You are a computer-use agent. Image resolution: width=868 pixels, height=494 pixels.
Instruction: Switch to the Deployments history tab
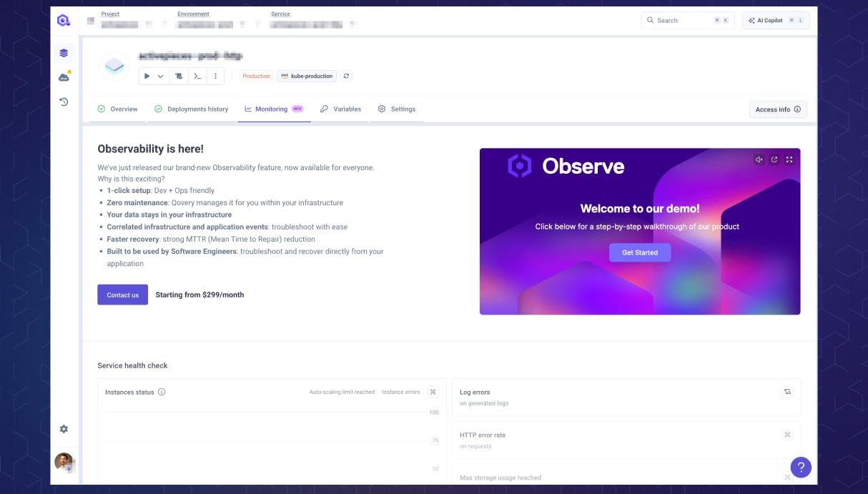click(x=198, y=109)
